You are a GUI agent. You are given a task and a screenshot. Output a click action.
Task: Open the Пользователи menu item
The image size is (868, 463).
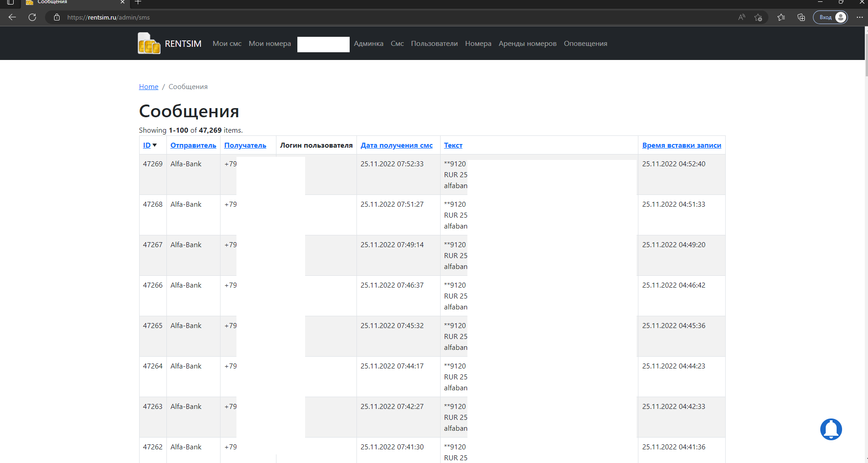(434, 44)
